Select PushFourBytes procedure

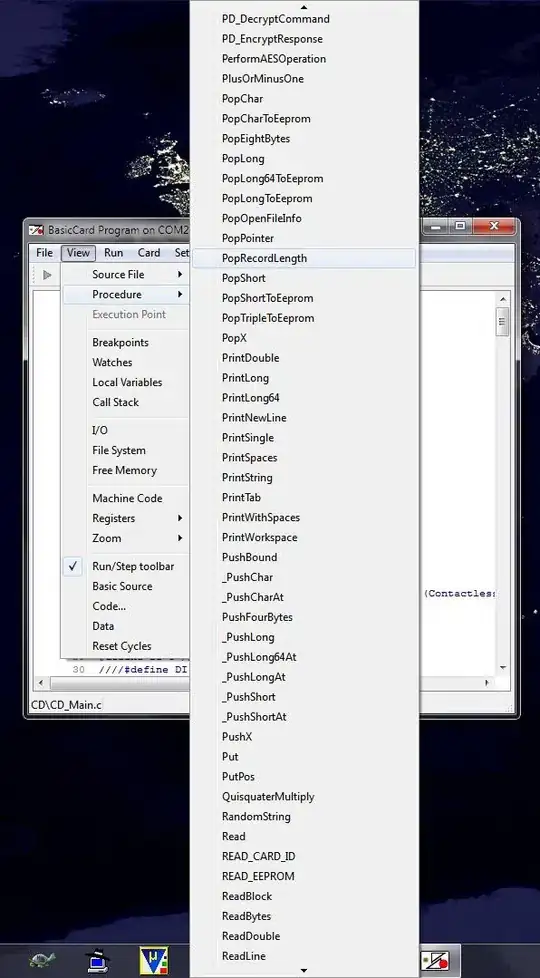tap(304, 617)
